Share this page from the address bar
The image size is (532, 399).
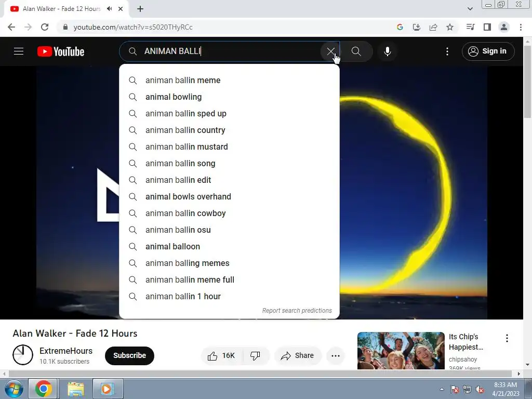coord(433,27)
